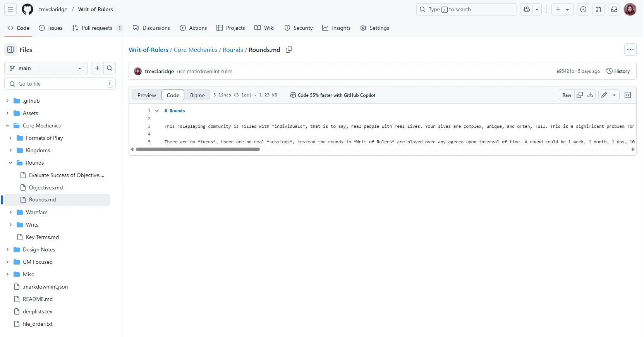Open the notifications inbox
This screenshot has width=644, height=337.
point(614,9)
